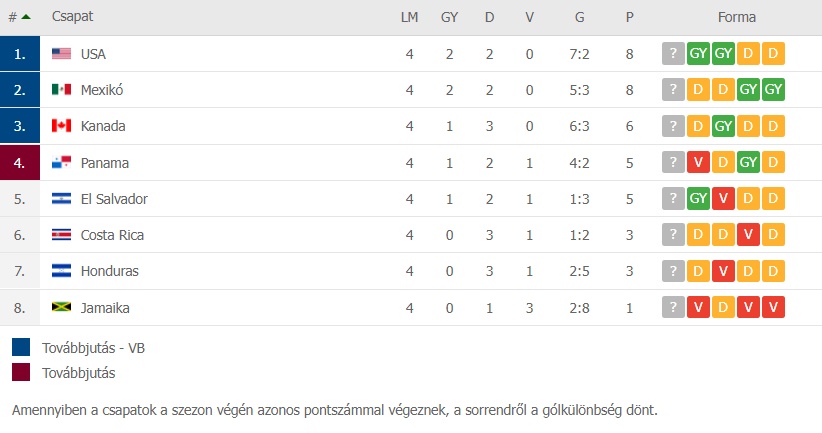
Task: Click the Csapat column header
Action: click(72, 17)
